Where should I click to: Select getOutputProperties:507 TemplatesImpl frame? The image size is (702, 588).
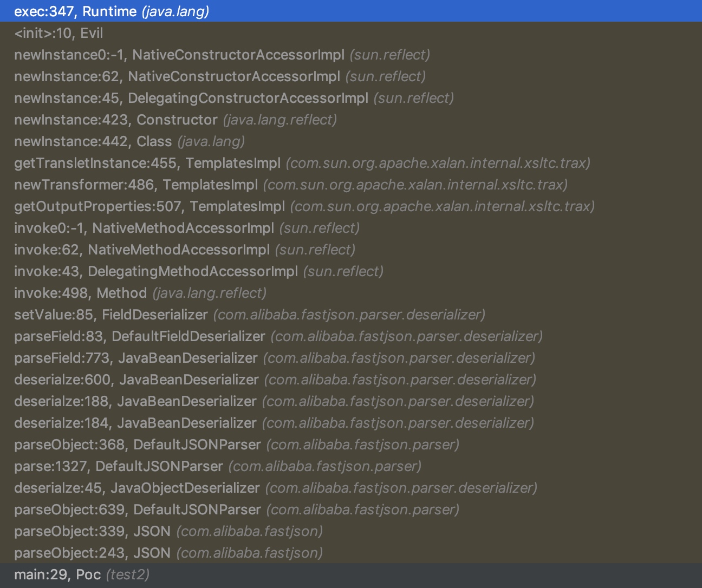351,206
